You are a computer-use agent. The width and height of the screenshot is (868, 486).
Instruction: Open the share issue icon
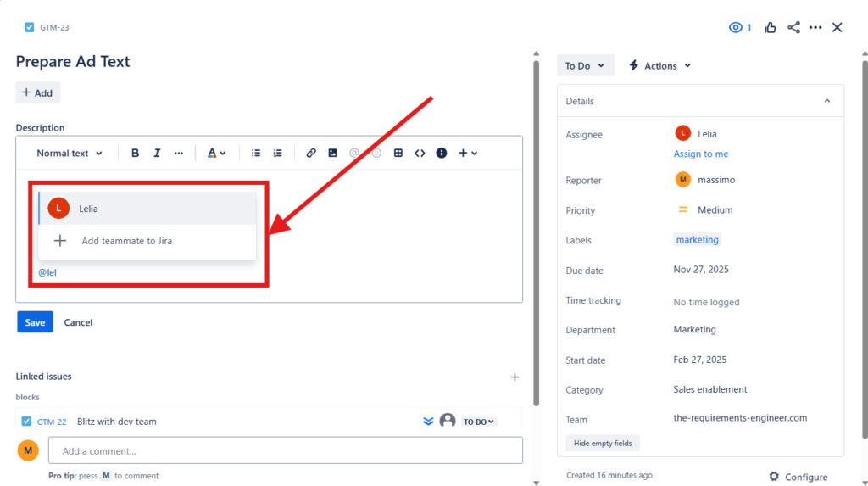793,27
